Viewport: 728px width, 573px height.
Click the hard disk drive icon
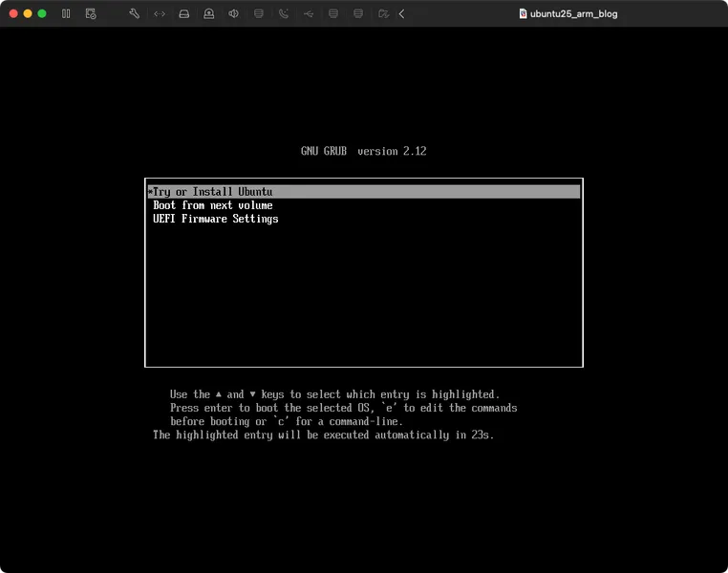point(184,14)
